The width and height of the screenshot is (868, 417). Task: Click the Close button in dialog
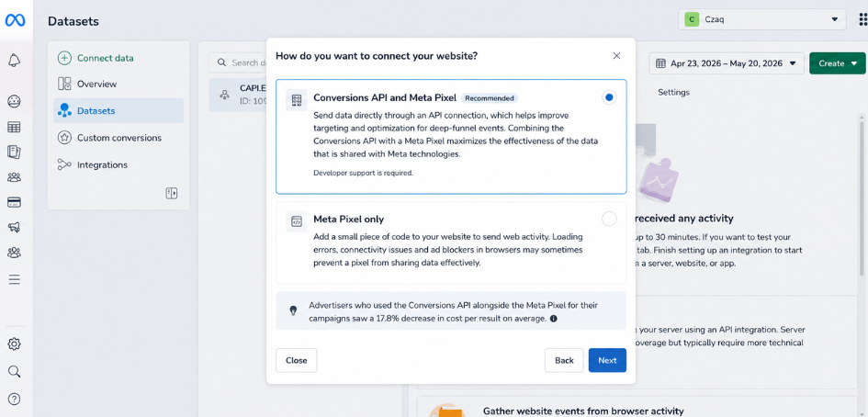296,360
